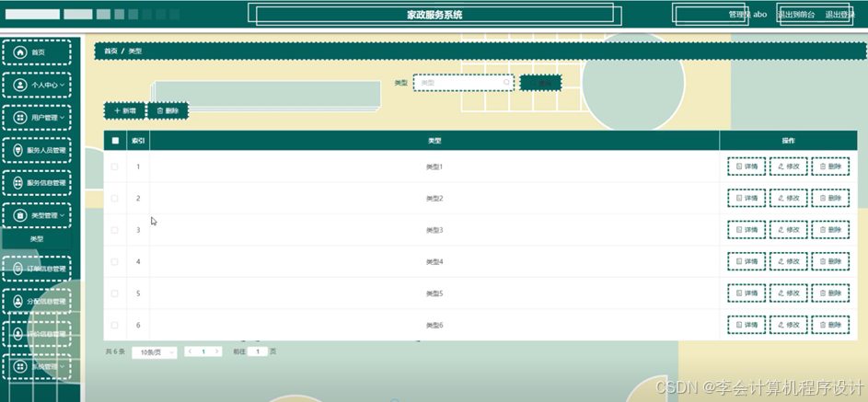Click the 查询 search button
This screenshot has height=402, width=868.
(x=541, y=83)
